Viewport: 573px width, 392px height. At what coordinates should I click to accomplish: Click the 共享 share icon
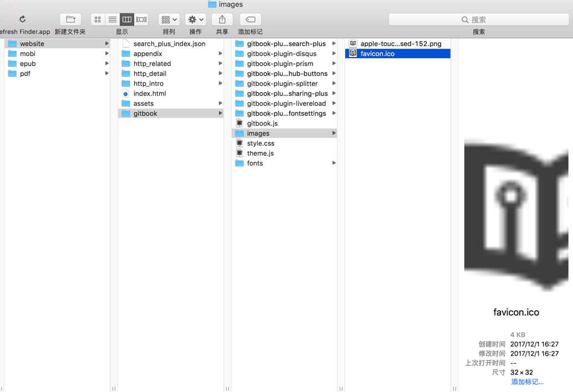[222, 19]
